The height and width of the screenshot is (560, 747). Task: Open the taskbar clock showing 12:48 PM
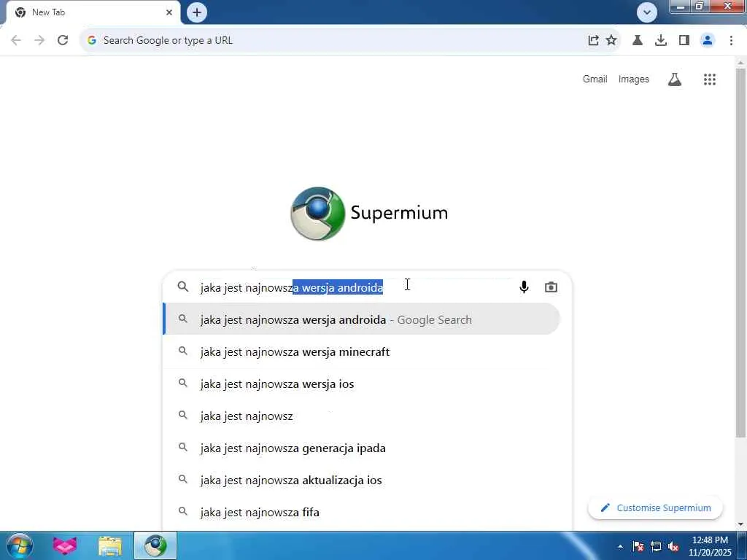(710, 545)
